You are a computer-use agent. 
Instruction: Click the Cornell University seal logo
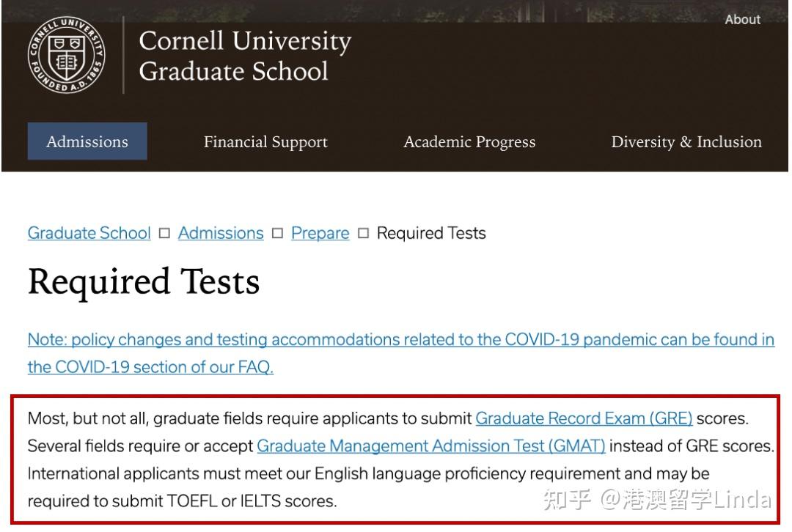[x=66, y=55]
